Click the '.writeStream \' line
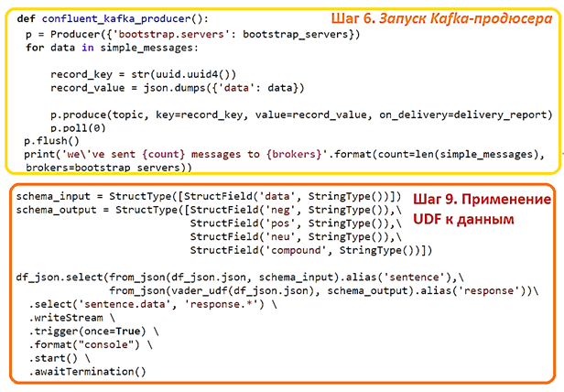564x392 pixels. coord(72,318)
